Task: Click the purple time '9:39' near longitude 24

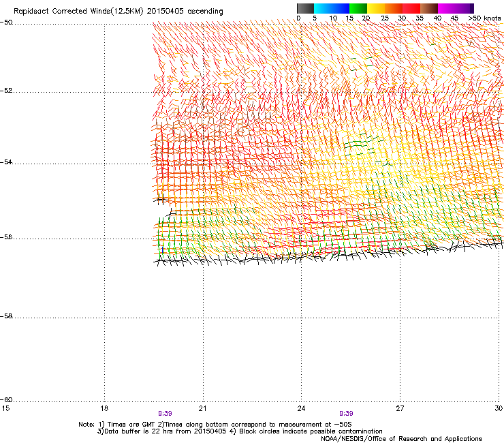Action: [346, 414]
